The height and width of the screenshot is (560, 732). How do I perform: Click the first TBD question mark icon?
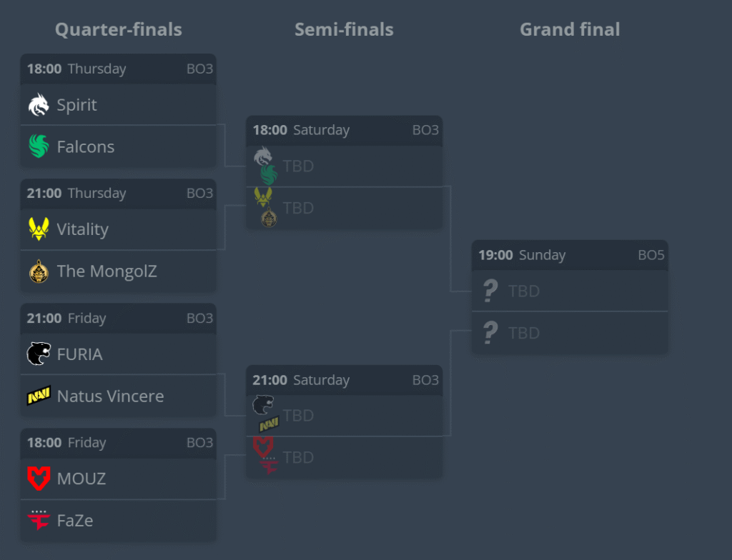[490, 291]
